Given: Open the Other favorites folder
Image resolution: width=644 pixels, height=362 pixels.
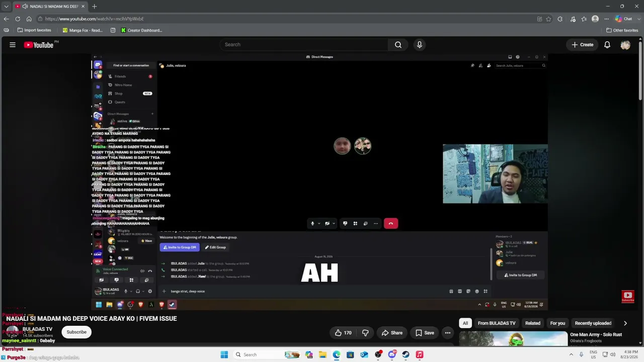Looking at the screenshot, I should click(x=622, y=30).
